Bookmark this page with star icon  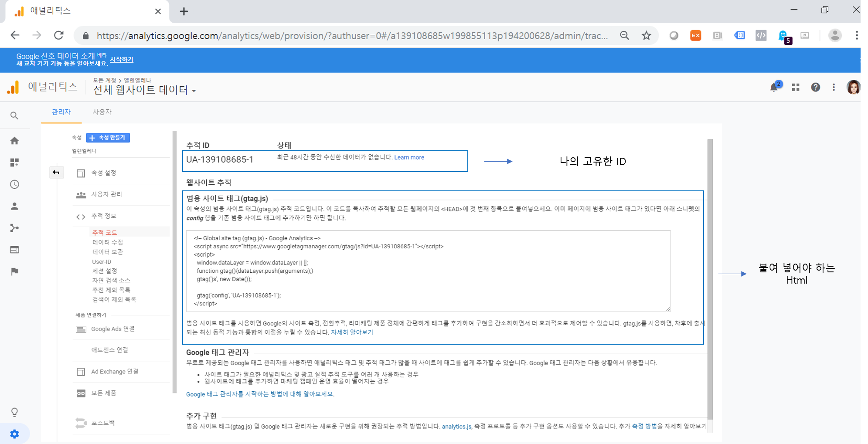pos(646,35)
